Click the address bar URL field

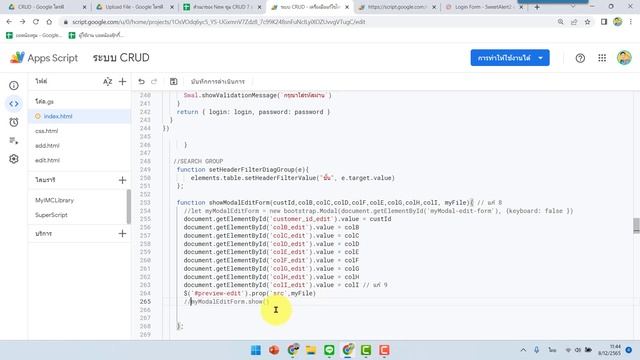(306, 22)
